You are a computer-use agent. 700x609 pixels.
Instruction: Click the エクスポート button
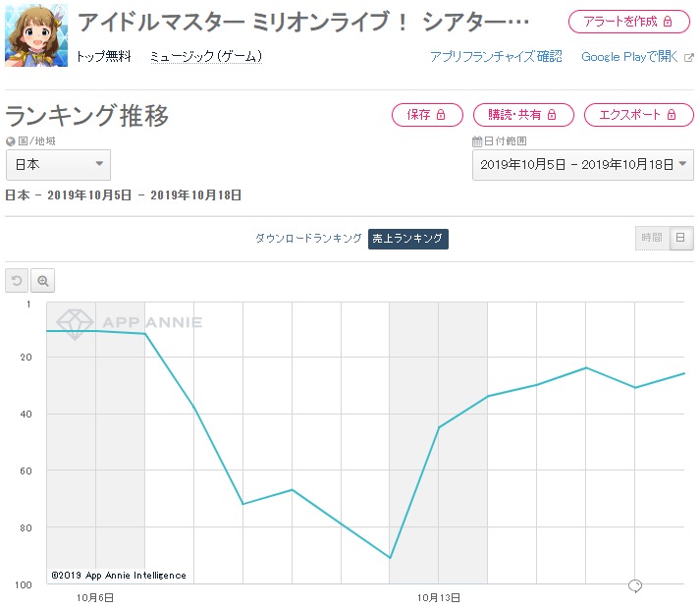(x=639, y=115)
